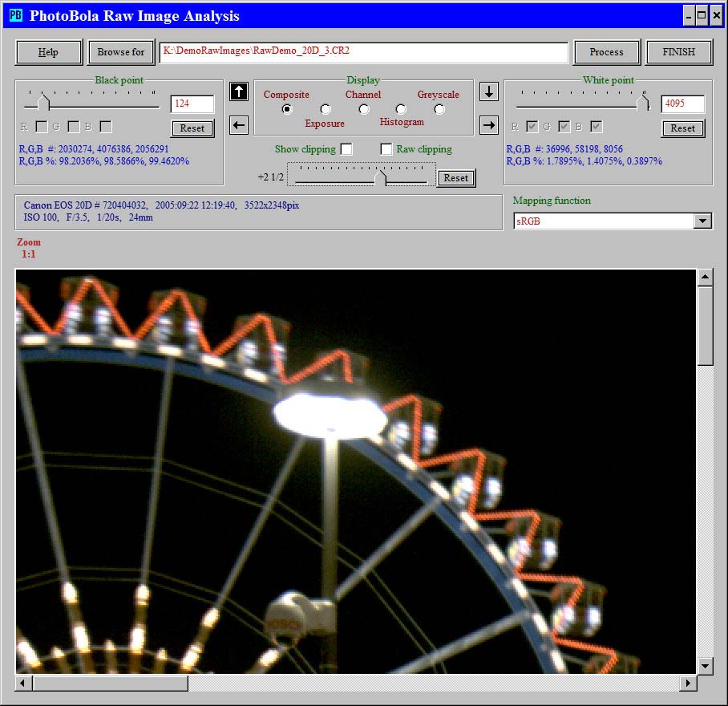Click the down arrow navigation button

489,91
